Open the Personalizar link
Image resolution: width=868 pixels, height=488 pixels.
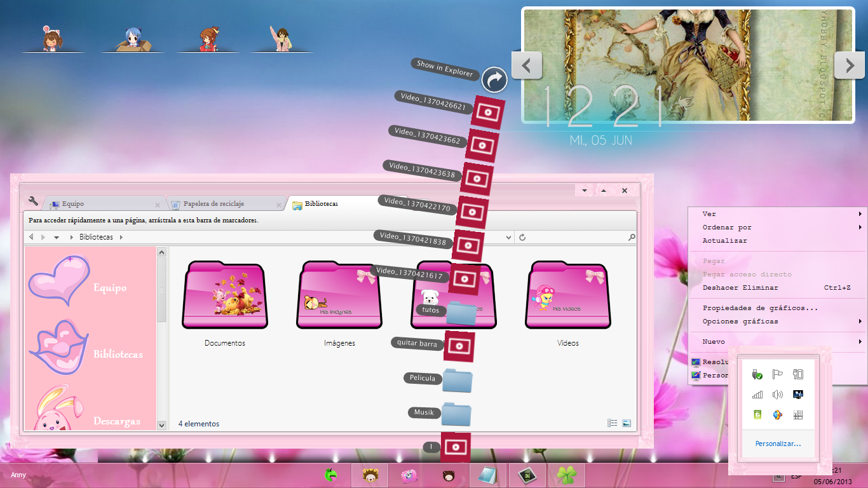(777, 444)
